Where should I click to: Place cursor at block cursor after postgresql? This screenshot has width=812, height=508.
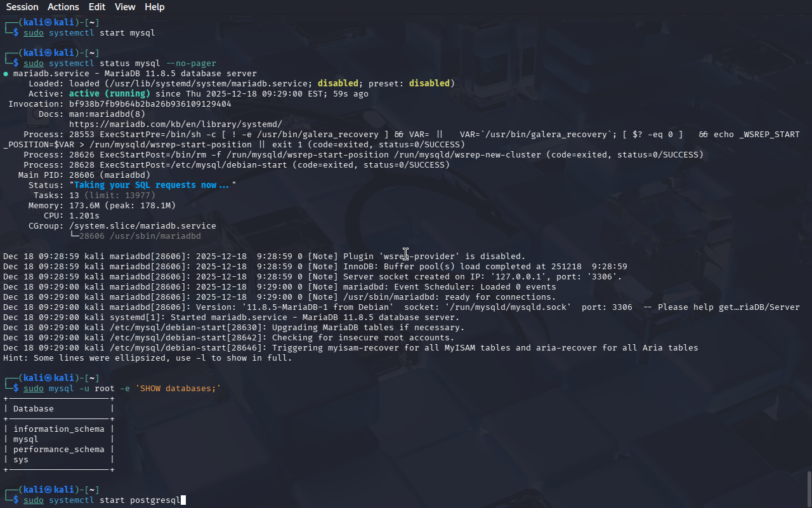click(x=183, y=500)
